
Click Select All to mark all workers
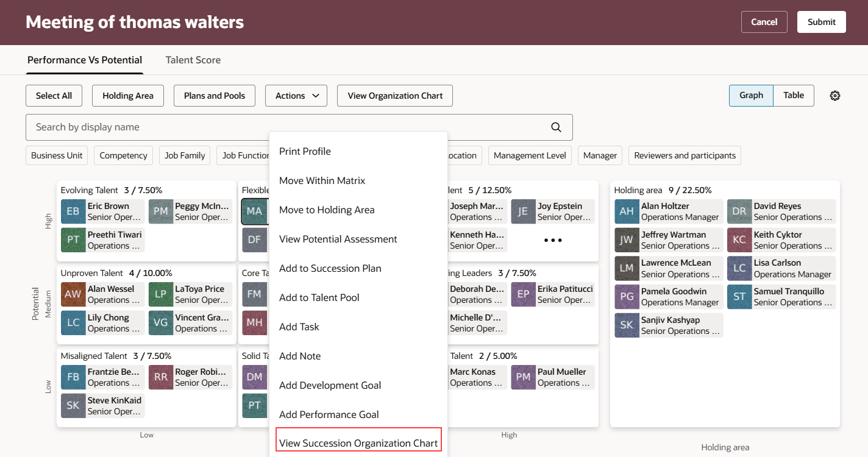pos(54,95)
